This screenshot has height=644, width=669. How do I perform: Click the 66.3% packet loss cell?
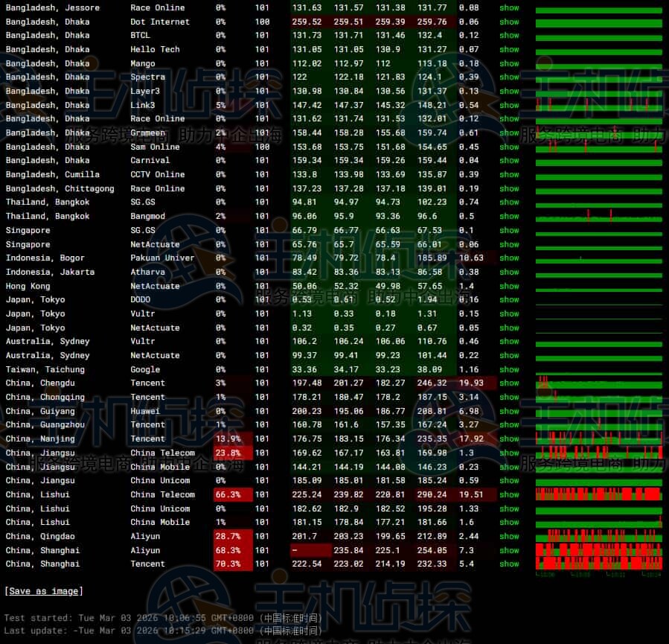[233, 494]
